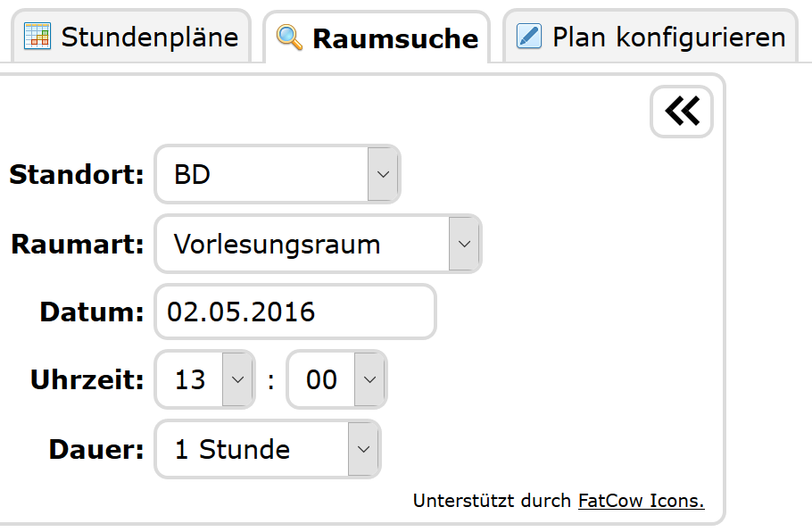This screenshot has height=532, width=812.
Task: Open the minutes dropdown showing 00
Action: coord(336,379)
